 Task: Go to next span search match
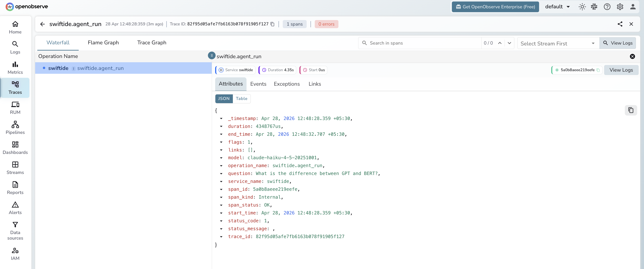(509, 43)
